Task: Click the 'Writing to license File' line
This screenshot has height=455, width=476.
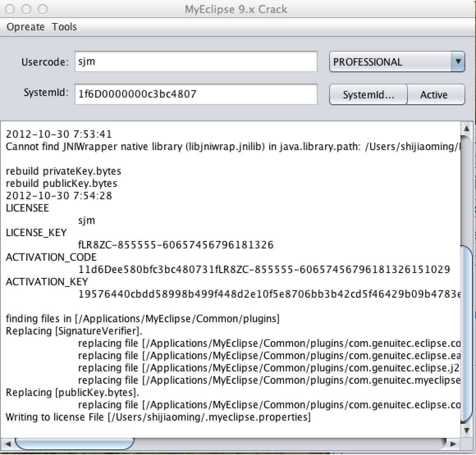Action: click(158, 417)
